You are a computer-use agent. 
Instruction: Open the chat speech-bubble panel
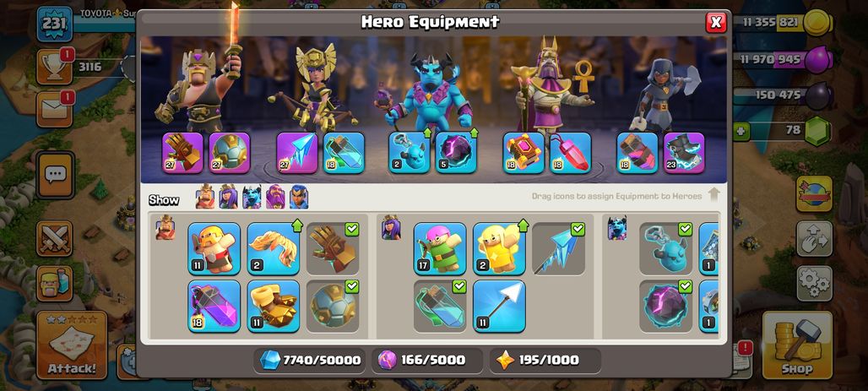[x=55, y=175]
